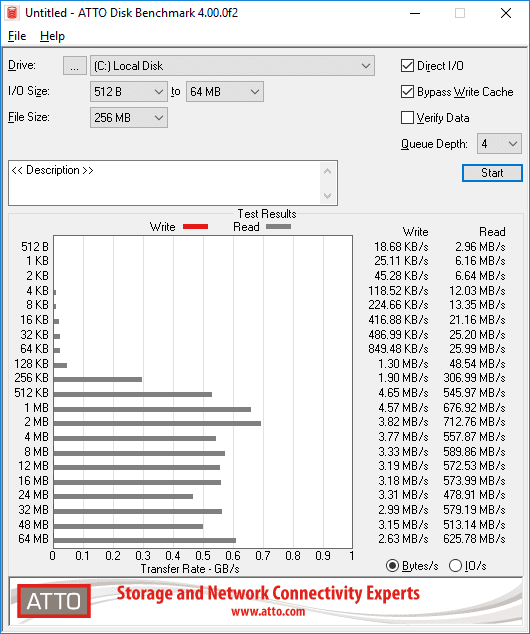
Task: Click the 512 KB row label
Action: (32, 393)
